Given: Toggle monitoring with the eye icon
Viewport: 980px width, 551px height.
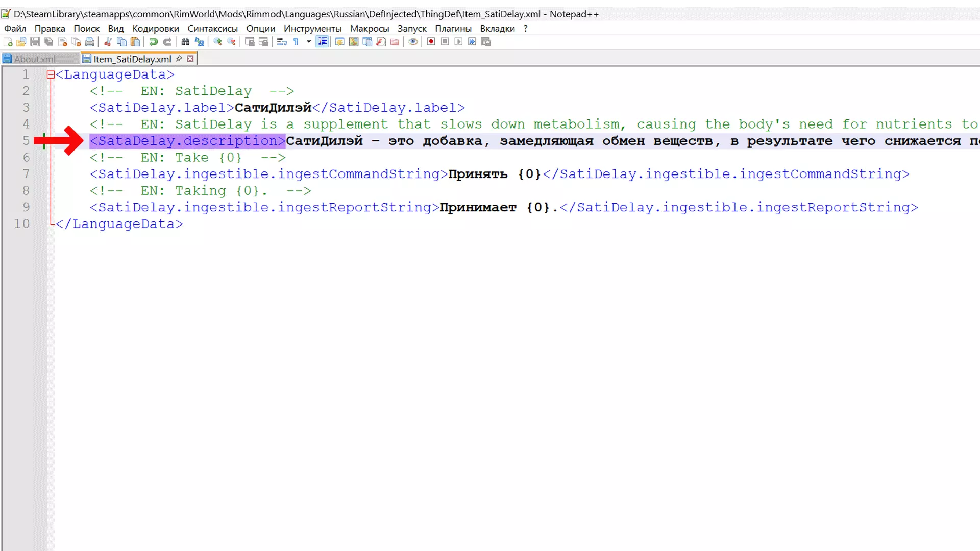Looking at the screenshot, I should (x=413, y=42).
